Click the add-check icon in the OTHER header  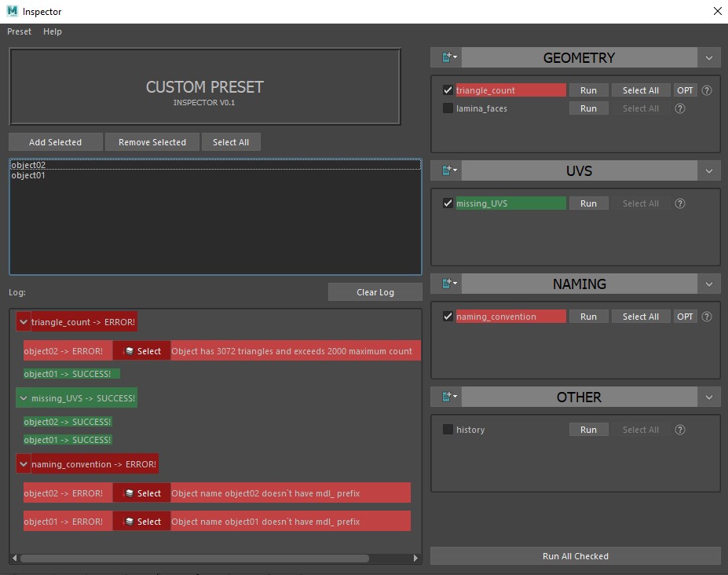446,396
